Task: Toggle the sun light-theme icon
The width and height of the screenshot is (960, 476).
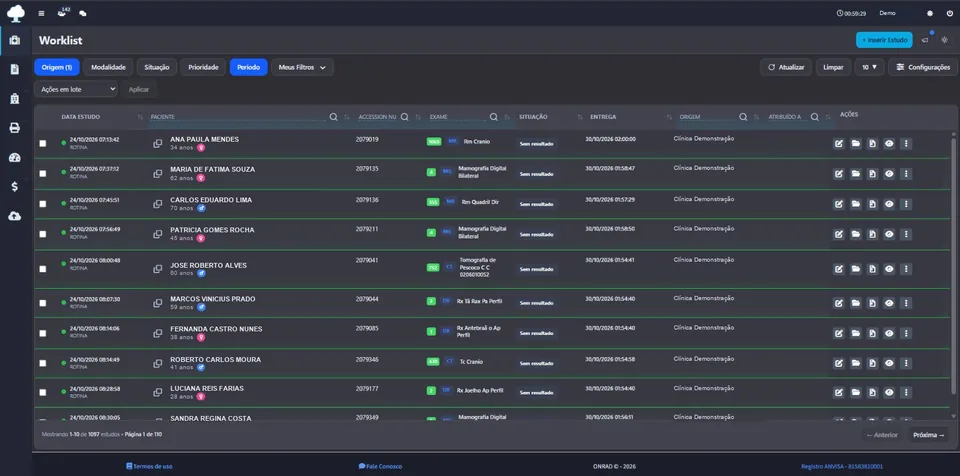Action: tap(944, 40)
